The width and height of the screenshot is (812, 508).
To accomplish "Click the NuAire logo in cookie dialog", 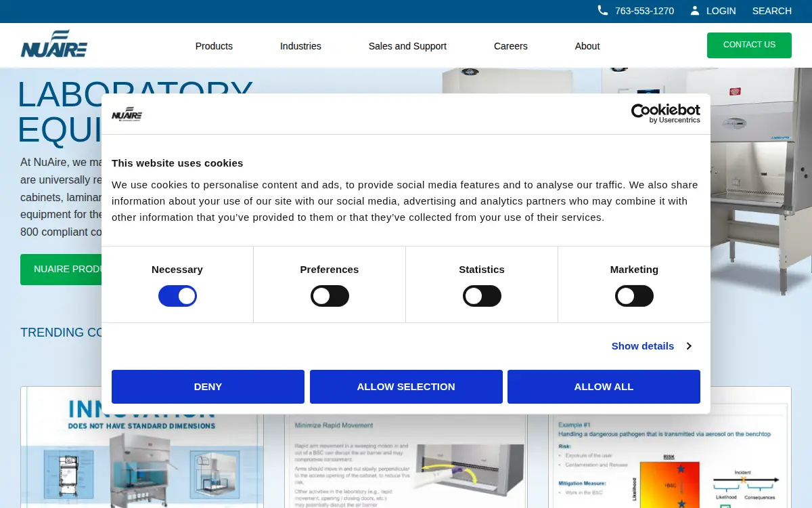I will (x=127, y=114).
